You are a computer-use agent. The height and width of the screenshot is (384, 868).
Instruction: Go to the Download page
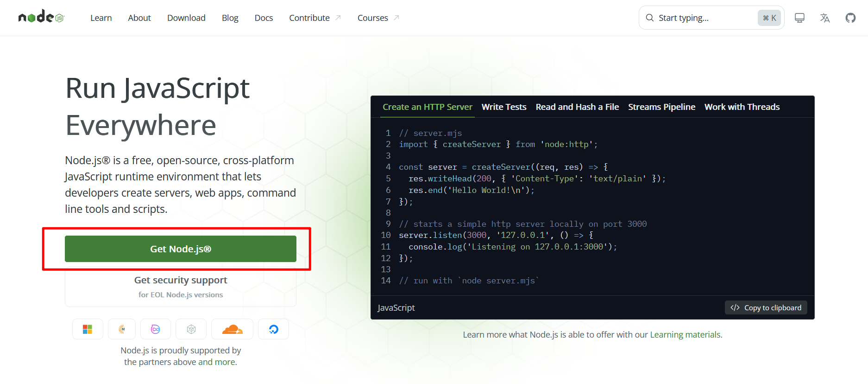(x=186, y=18)
